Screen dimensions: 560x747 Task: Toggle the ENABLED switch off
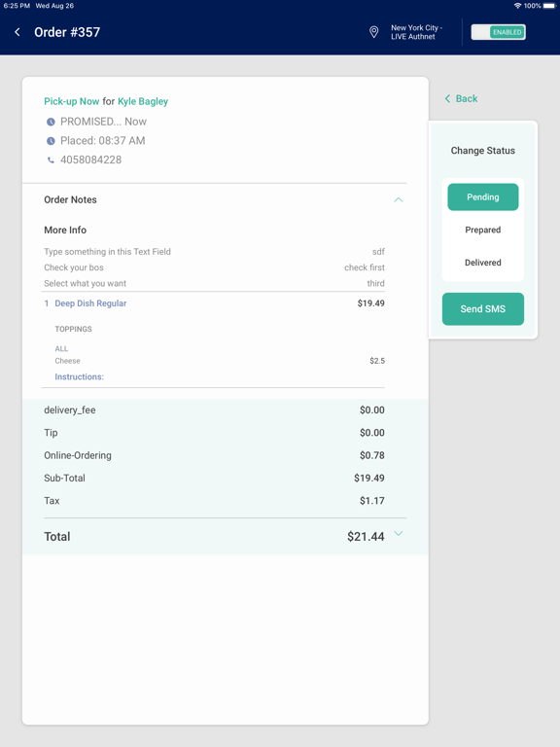click(498, 32)
